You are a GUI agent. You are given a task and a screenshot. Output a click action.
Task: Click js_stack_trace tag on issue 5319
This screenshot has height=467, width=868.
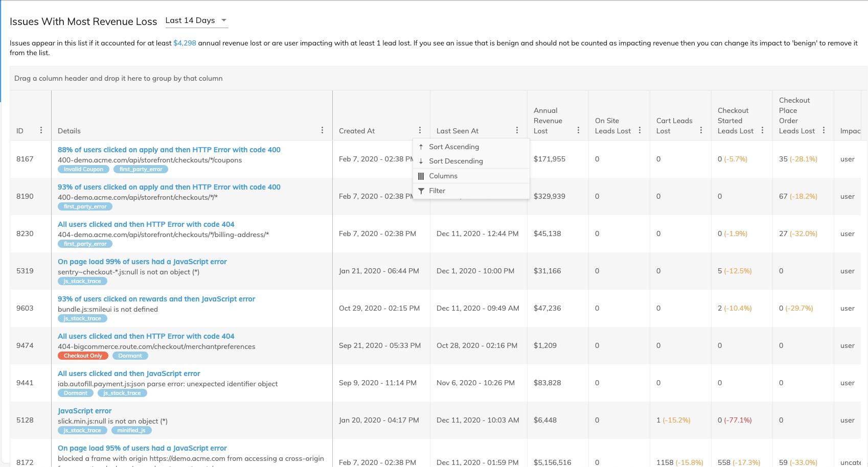(x=82, y=281)
